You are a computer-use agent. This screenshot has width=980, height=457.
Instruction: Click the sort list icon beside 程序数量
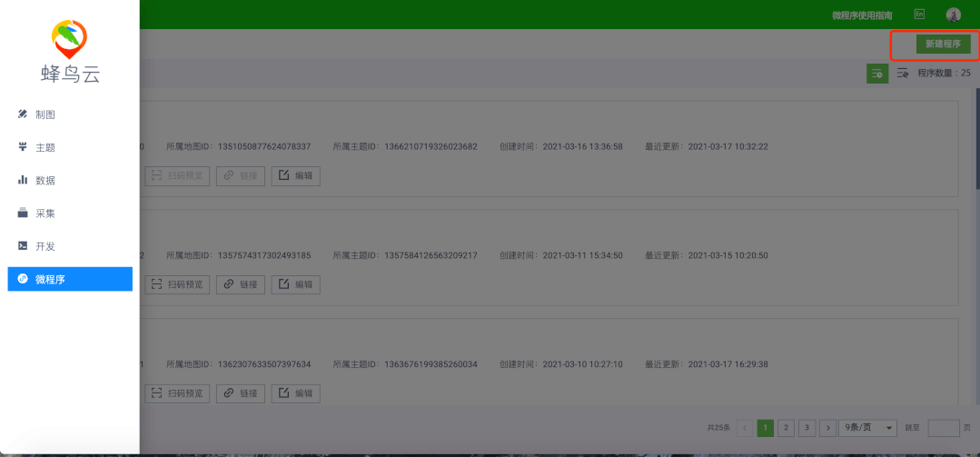(902, 74)
